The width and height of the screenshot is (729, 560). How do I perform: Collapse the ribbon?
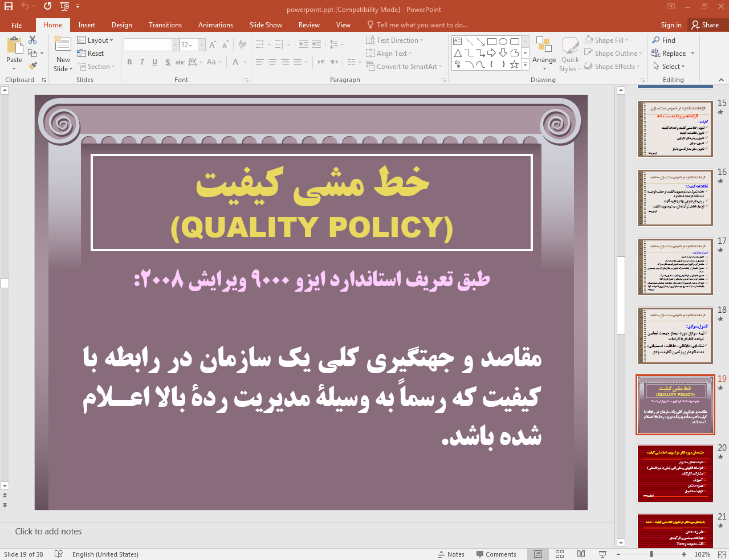(722, 80)
